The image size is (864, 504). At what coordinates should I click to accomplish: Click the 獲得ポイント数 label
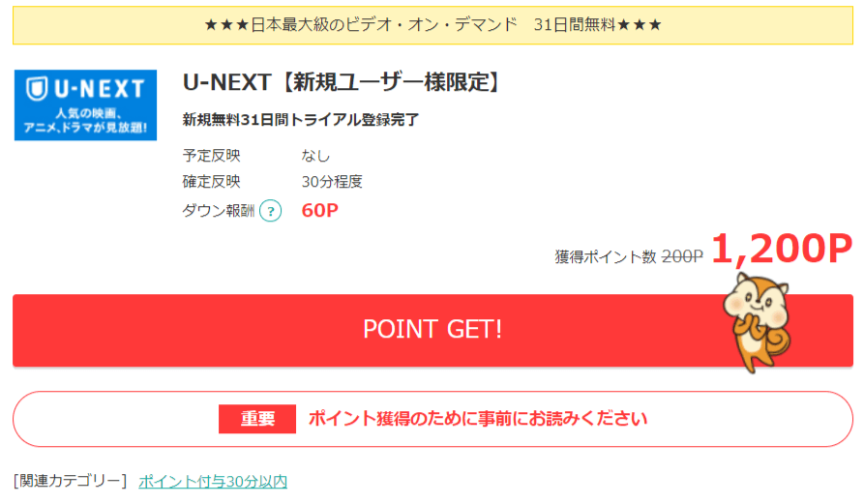tap(606, 256)
